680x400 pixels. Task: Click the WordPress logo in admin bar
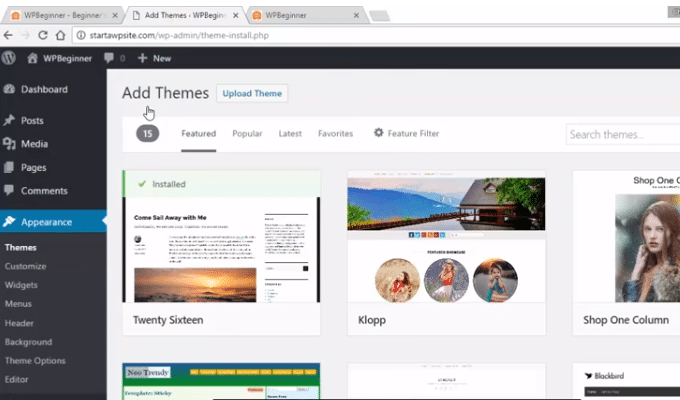point(9,58)
